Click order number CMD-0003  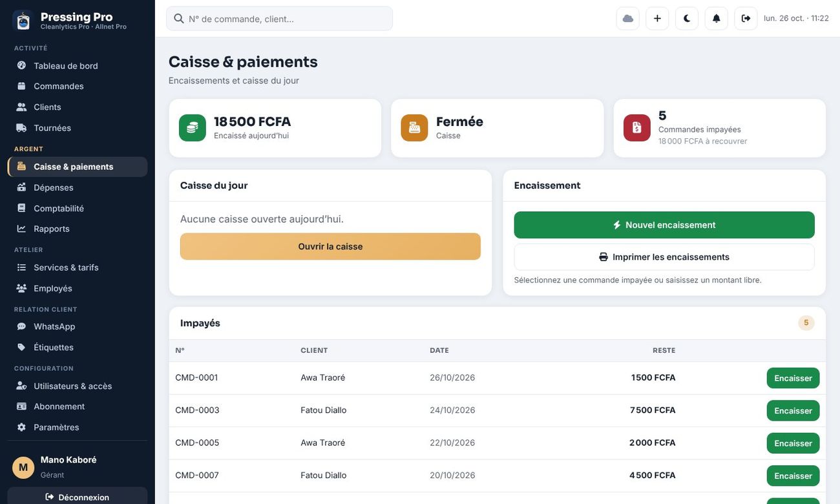click(197, 410)
